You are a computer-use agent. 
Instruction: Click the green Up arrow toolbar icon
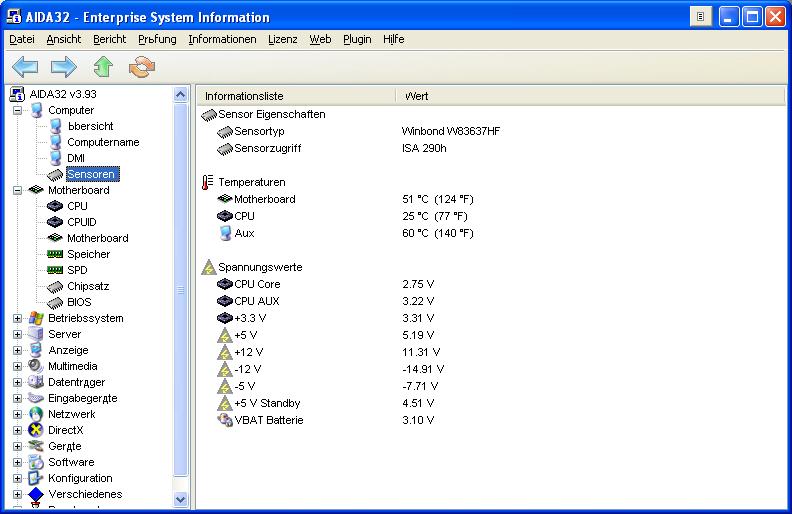pyautogui.click(x=103, y=67)
